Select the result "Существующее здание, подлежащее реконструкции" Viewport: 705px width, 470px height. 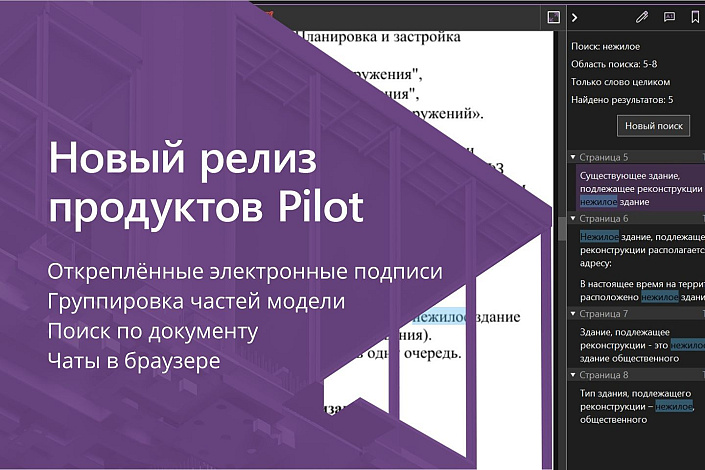pos(640,187)
